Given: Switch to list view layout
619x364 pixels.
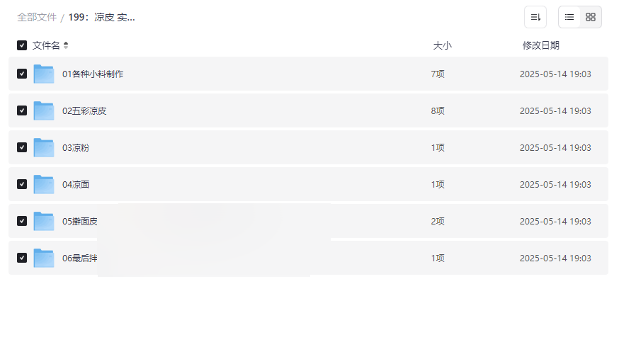Looking at the screenshot, I should pos(569,17).
